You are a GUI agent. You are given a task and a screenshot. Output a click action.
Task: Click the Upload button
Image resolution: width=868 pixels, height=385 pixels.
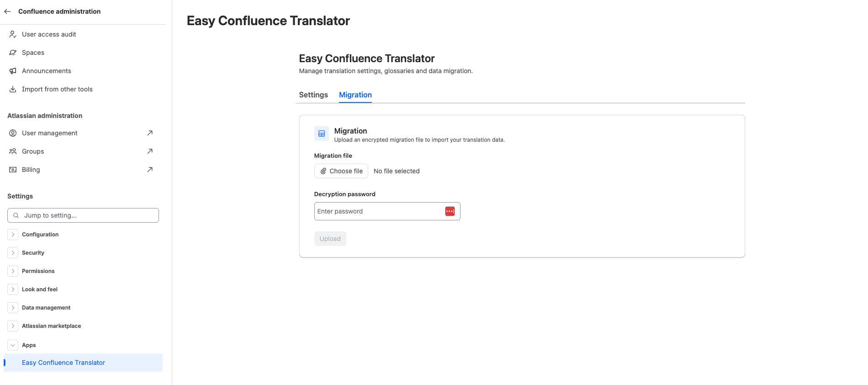pos(330,239)
